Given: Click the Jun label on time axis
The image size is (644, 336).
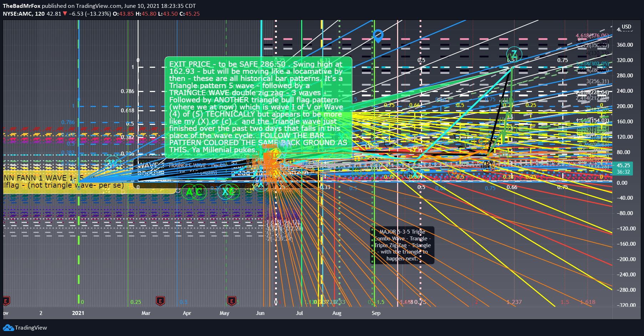Looking at the screenshot, I should click(x=260, y=313).
